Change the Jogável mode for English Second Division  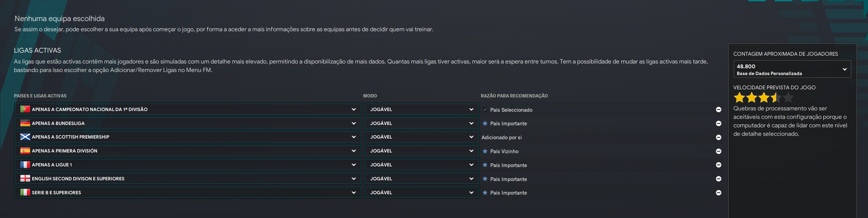click(x=422, y=179)
